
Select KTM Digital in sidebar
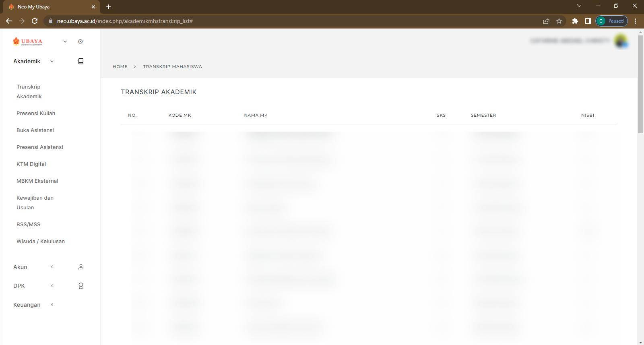pyautogui.click(x=31, y=164)
